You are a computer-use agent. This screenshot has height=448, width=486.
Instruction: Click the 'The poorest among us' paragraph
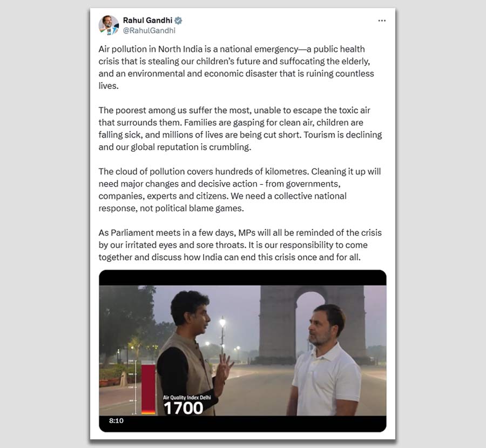240,129
